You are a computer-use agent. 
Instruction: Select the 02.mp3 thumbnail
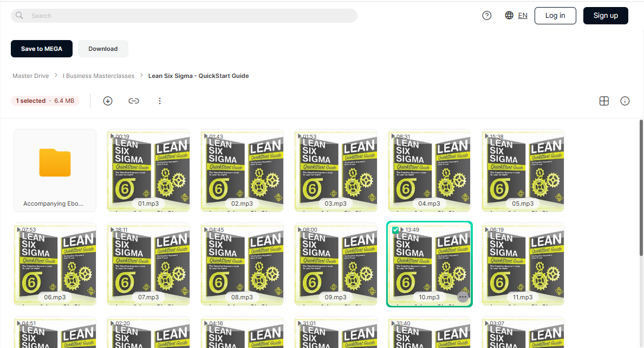pos(242,170)
